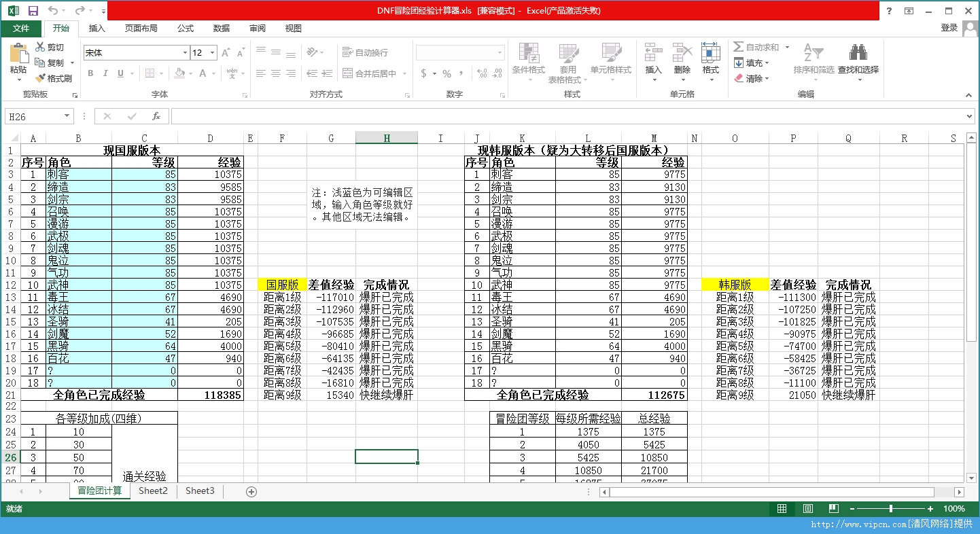This screenshot has width=980, height=534.
Task: Toggle Italic formatting
Action: coord(105,73)
